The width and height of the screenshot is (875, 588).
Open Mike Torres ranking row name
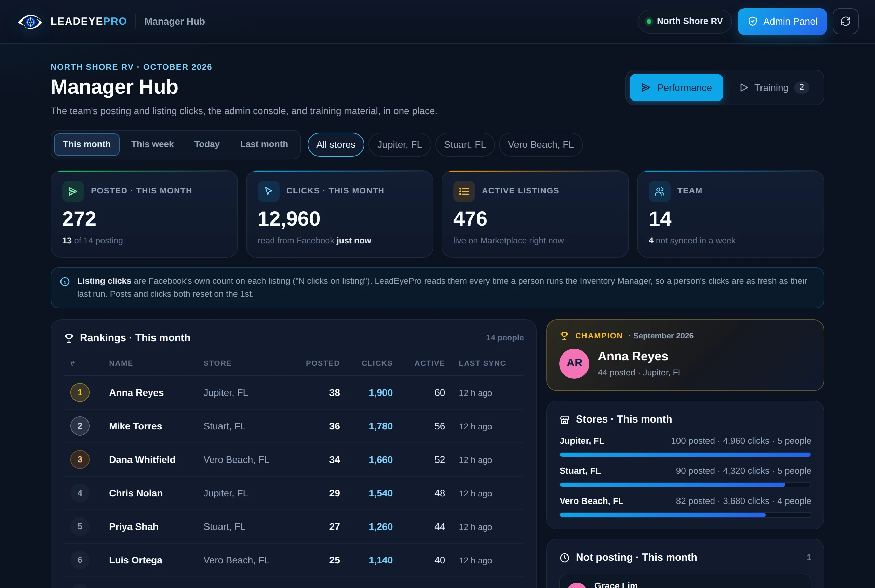click(x=135, y=426)
